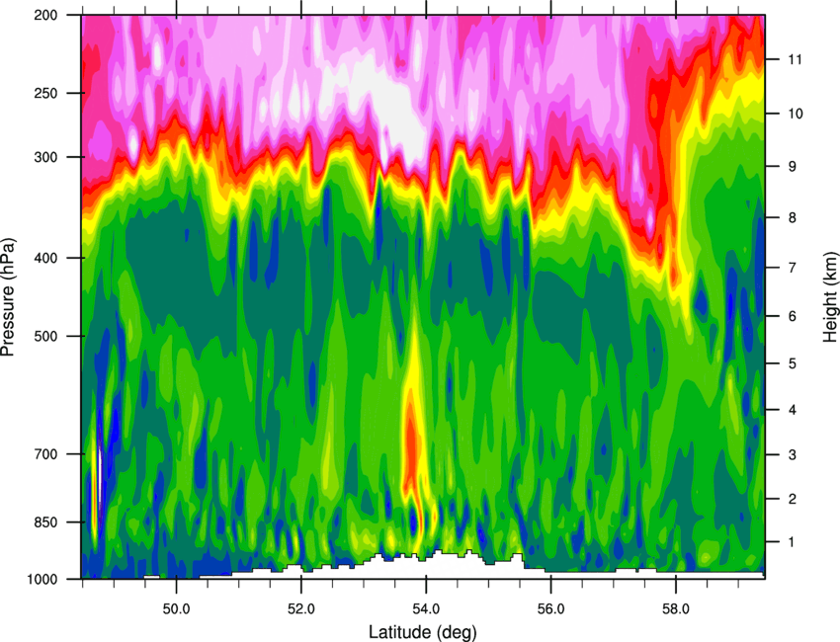Click the Pressure (hPa) axis title
Screen dimensions: 840x642
click(8, 297)
